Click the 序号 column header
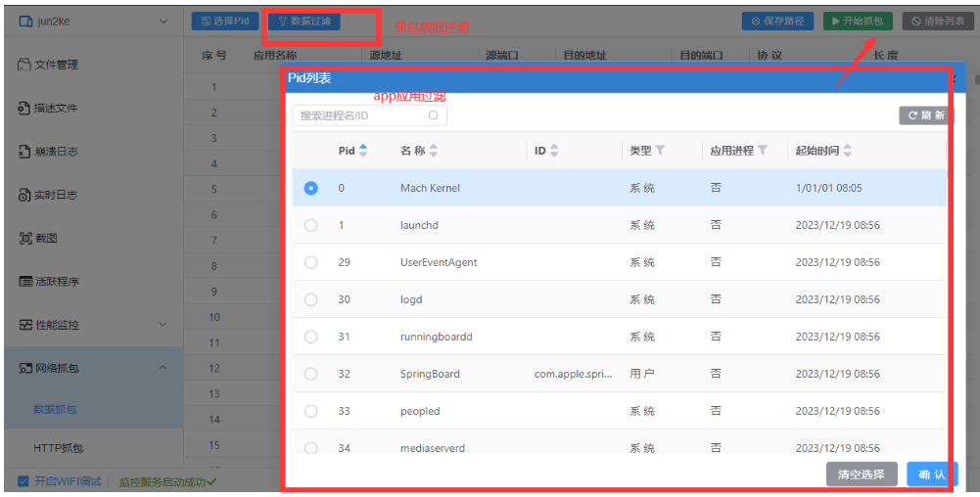This screenshot has height=497, width=980. [213, 55]
